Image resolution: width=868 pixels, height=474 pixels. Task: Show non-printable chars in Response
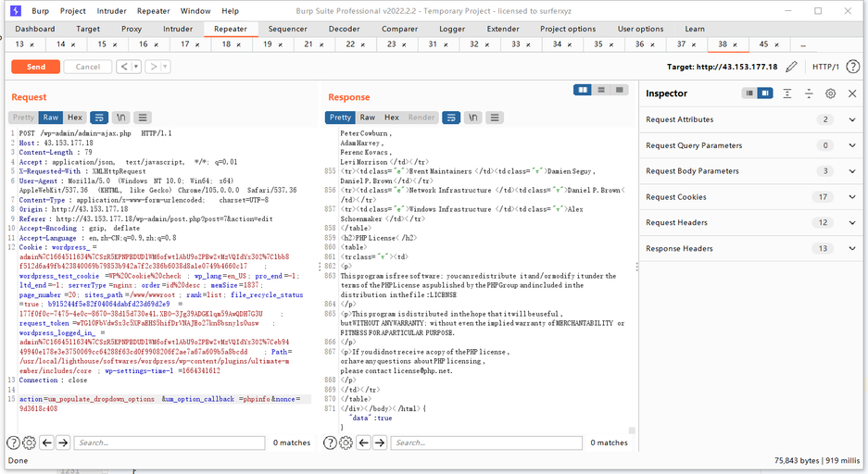[472, 118]
